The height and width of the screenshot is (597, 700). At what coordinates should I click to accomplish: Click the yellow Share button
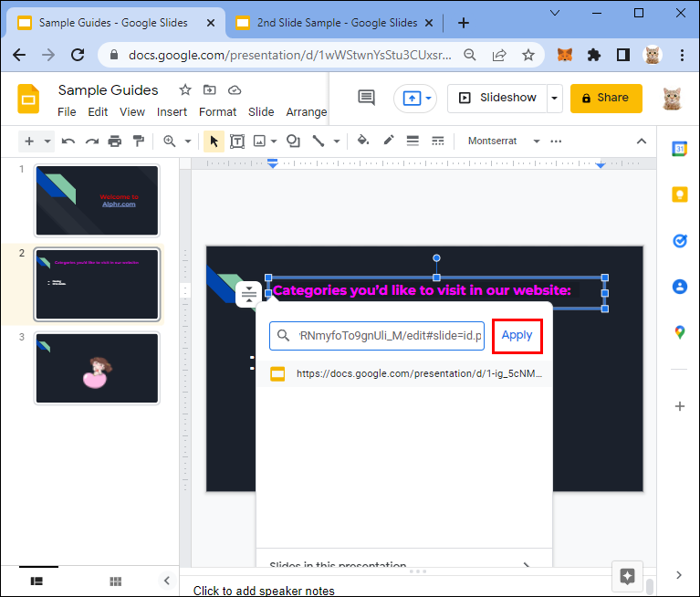[606, 99]
